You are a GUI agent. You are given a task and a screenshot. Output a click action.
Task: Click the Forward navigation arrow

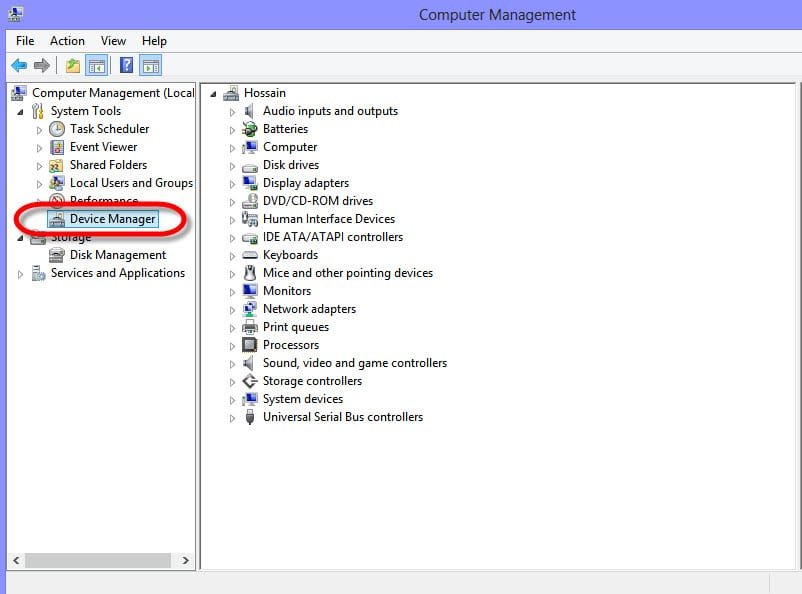(x=40, y=64)
